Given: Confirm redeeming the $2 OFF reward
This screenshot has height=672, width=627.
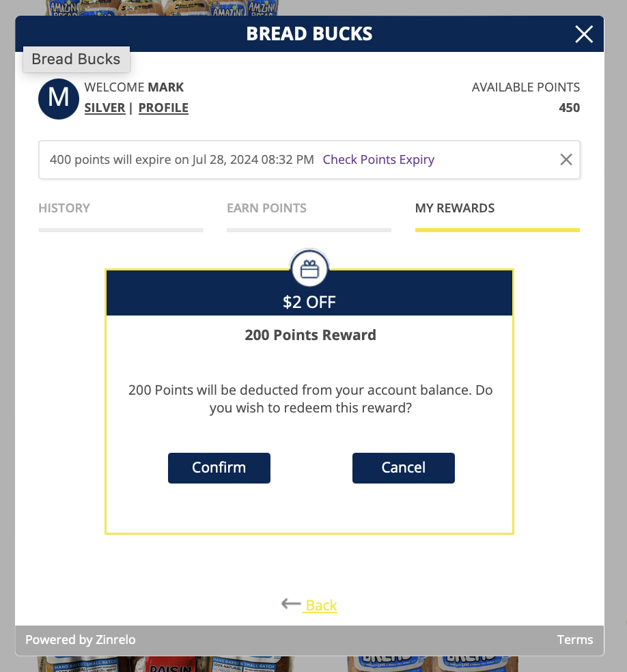Looking at the screenshot, I should pos(219,468).
